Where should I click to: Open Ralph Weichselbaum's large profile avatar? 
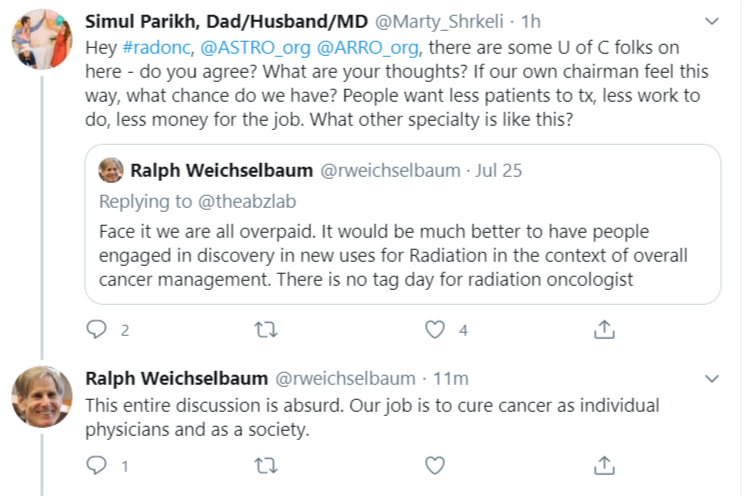pyautogui.click(x=42, y=397)
